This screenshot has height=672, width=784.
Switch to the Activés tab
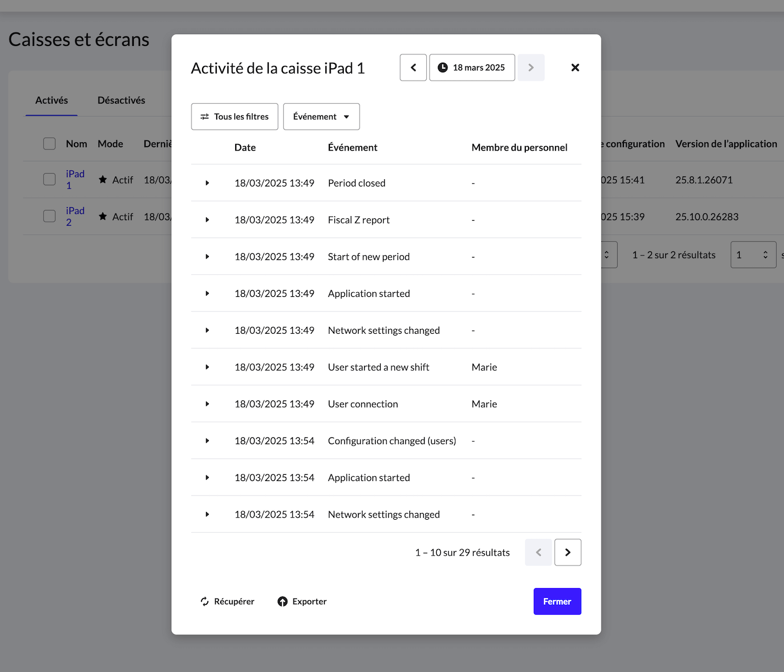pyautogui.click(x=52, y=100)
